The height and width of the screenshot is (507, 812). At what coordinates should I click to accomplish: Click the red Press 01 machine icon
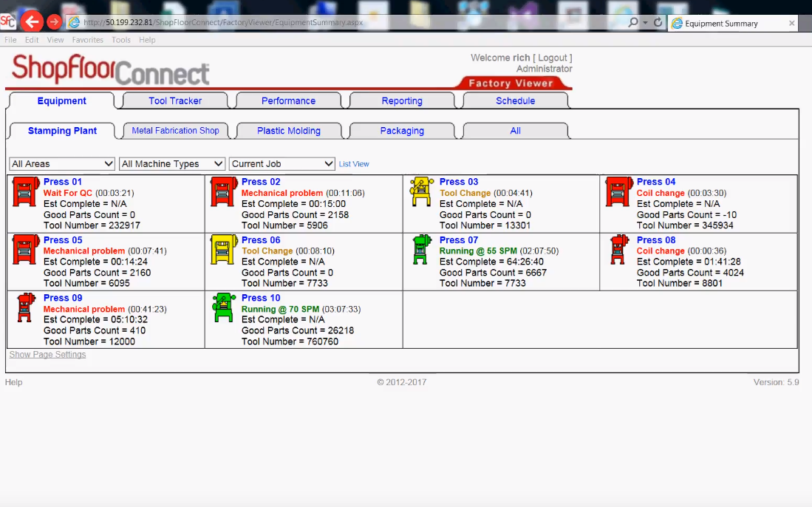pyautogui.click(x=25, y=192)
